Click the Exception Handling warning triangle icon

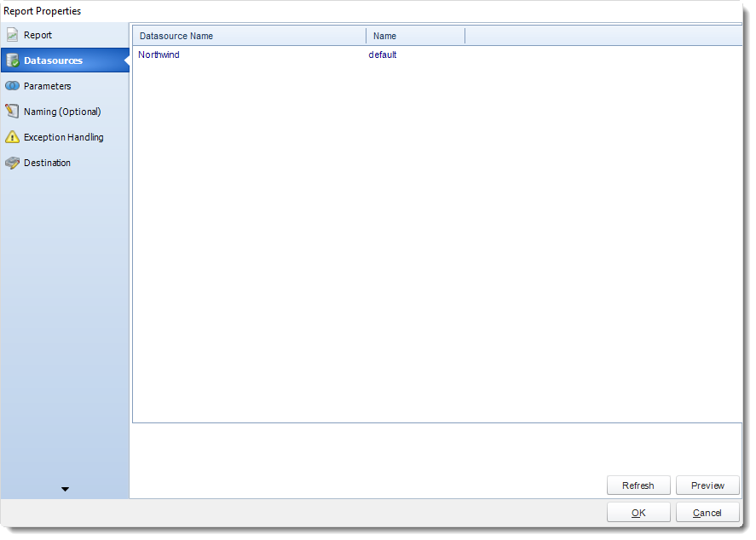pyautogui.click(x=12, y=137)
